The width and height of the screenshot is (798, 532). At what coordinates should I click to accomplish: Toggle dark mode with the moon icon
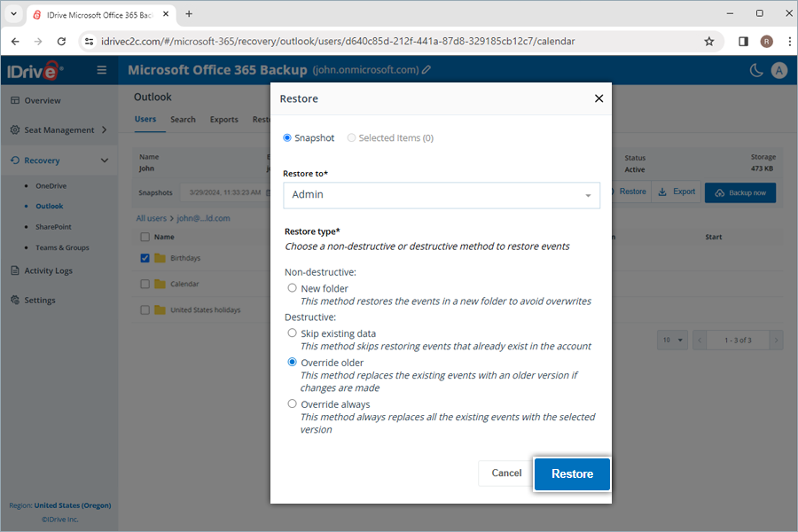[x=755, y=70]
